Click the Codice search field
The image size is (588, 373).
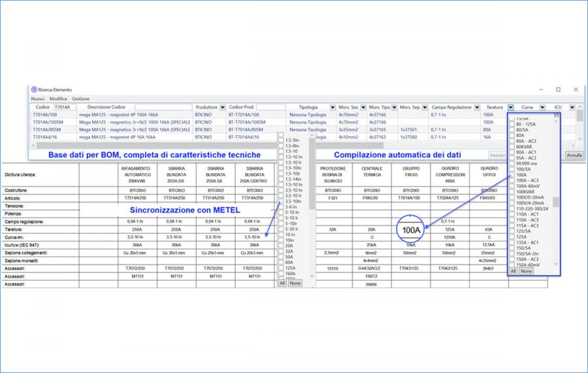64,107
